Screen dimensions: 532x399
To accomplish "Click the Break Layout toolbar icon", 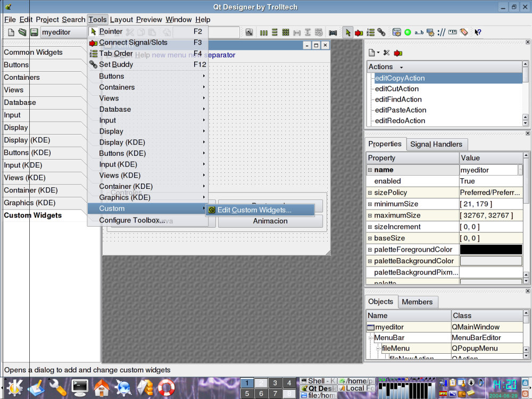I will click(319, 32).
